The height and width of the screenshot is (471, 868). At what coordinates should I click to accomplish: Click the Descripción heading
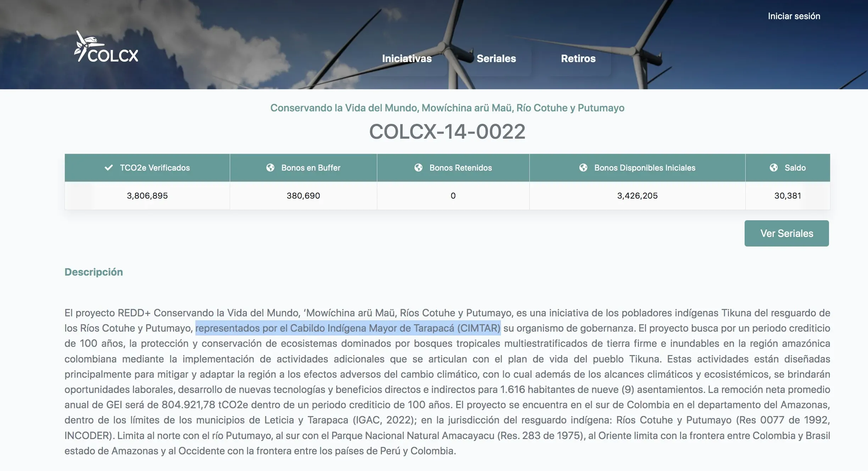[94, 272]
